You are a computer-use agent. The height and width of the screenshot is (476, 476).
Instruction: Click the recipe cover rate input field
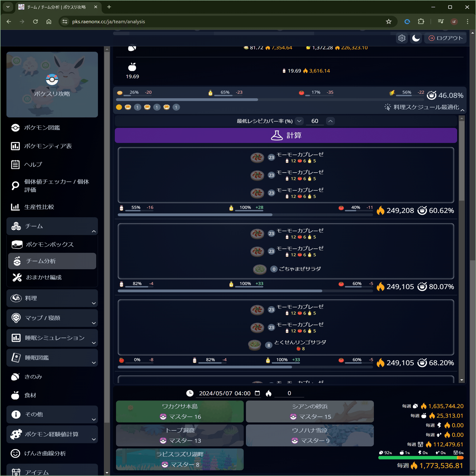[315, 121]
